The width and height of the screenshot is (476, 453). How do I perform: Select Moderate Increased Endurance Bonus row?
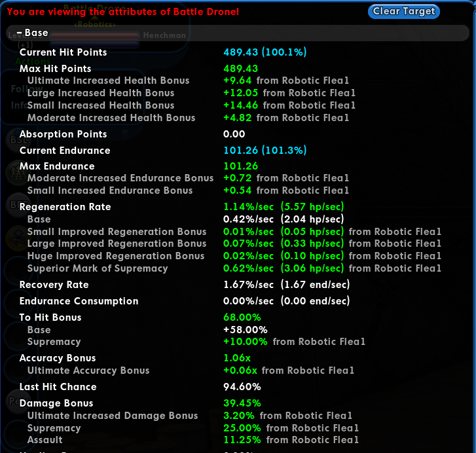click(x=188, y=178)
